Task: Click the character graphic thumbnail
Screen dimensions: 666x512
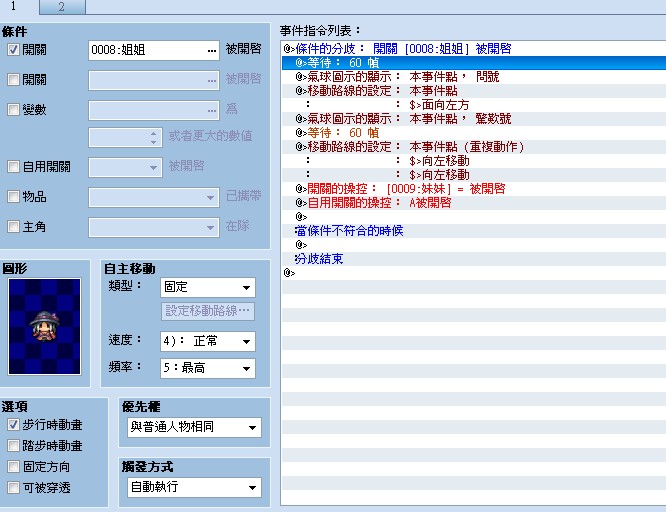Action: 44,326
